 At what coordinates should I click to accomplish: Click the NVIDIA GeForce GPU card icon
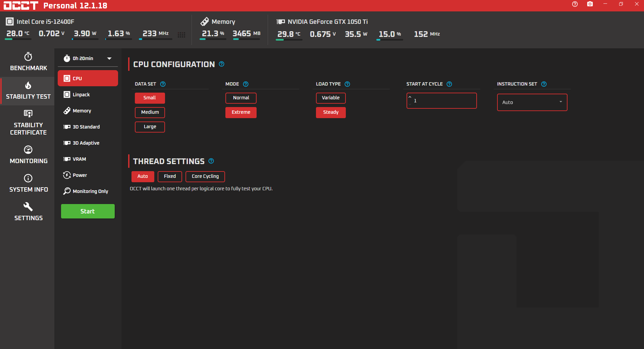[x=281, y=21]
